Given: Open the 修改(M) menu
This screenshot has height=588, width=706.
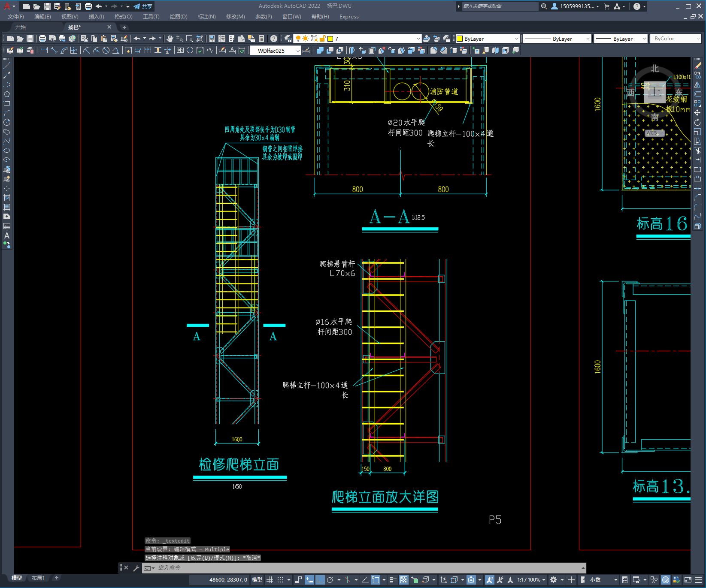Looking at the screenshot, I should click(236, 17).
